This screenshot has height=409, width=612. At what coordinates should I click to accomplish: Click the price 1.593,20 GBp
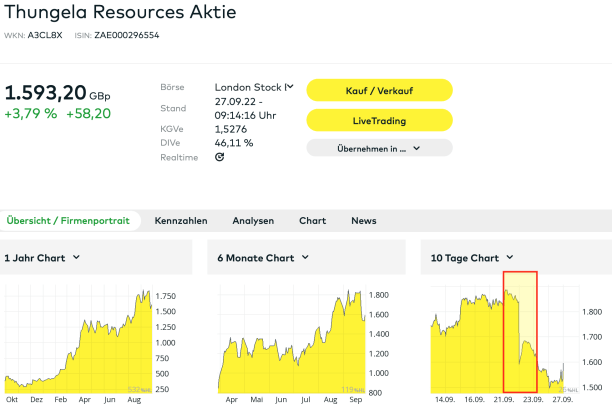tap(57, 93)
